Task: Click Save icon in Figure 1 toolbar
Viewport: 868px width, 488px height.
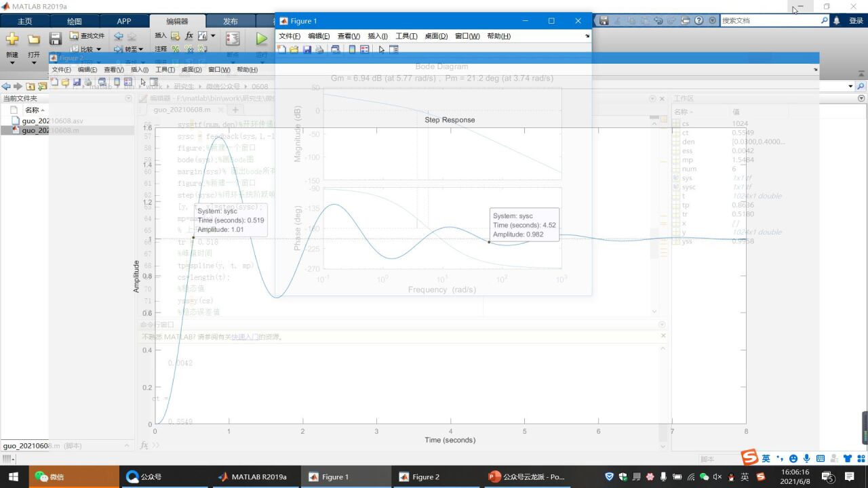Action: tap(307, 49)
